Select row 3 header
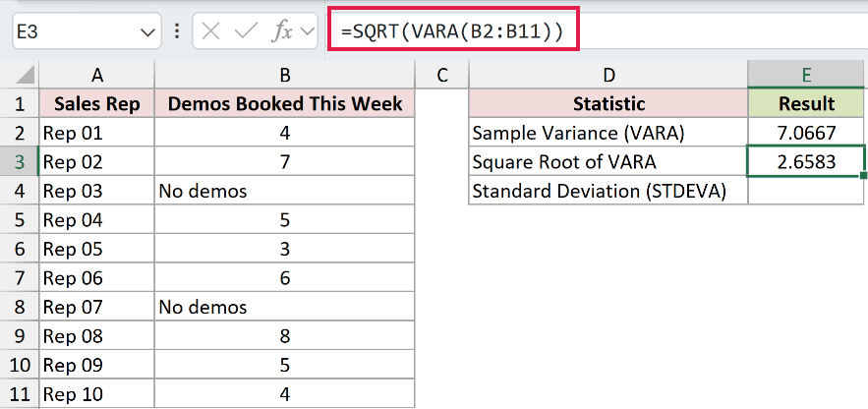Screen dimensions: 868x409 pyautogui.click(x=20, y=161)
